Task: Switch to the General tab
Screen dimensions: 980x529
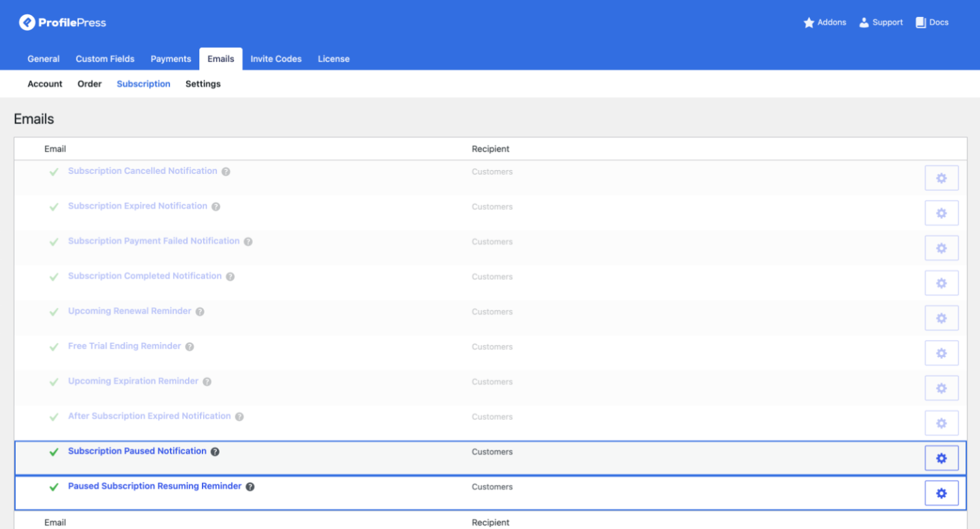Action: (44, 59)
